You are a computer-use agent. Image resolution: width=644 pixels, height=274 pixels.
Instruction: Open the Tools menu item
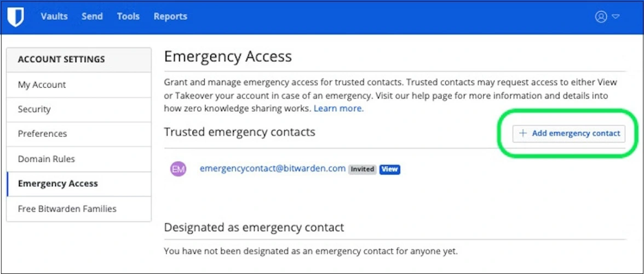pyautogui.click(x=128, y=16)
